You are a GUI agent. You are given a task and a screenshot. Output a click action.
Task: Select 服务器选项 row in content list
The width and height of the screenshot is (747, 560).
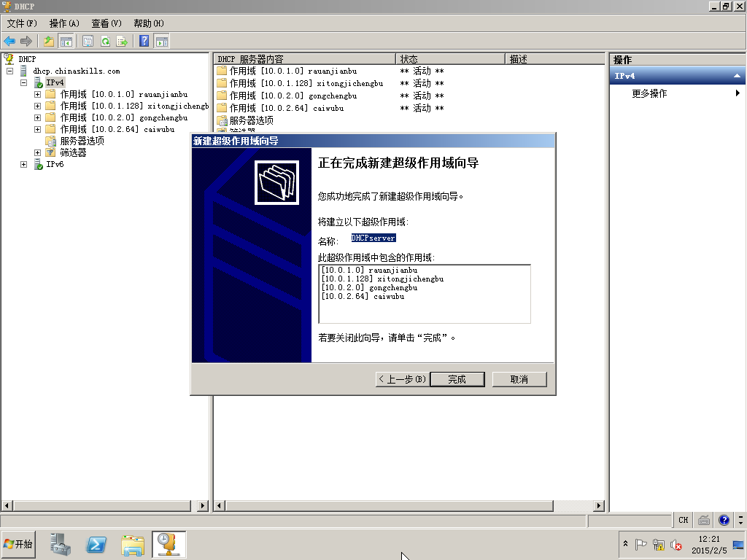click(245, 120)
